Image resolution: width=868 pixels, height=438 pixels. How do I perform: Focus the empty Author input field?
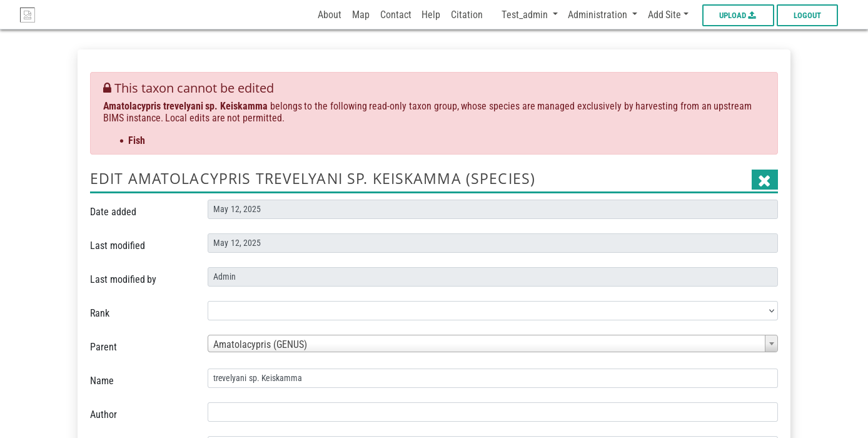pos(493,412)
